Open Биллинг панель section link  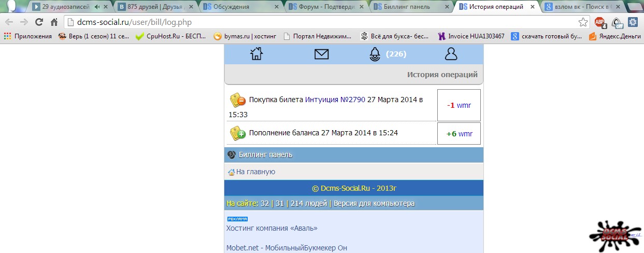pos(265,154)
